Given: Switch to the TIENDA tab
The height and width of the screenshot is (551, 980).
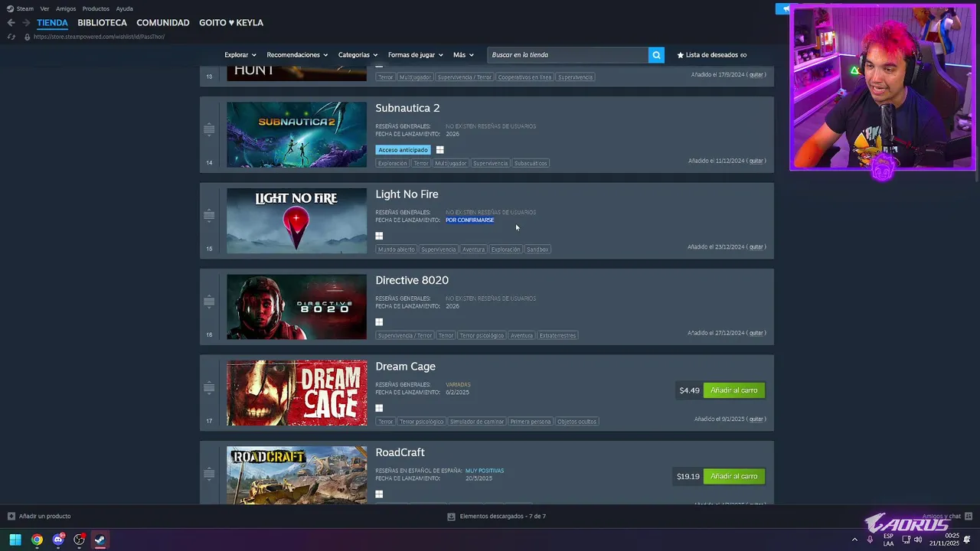Looking at the screenshot, I should click(x=52, y=23).
